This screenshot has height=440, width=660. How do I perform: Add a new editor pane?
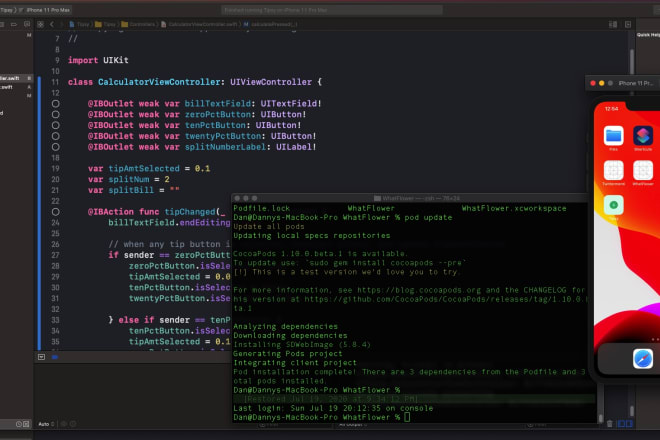tap(628, 24)
